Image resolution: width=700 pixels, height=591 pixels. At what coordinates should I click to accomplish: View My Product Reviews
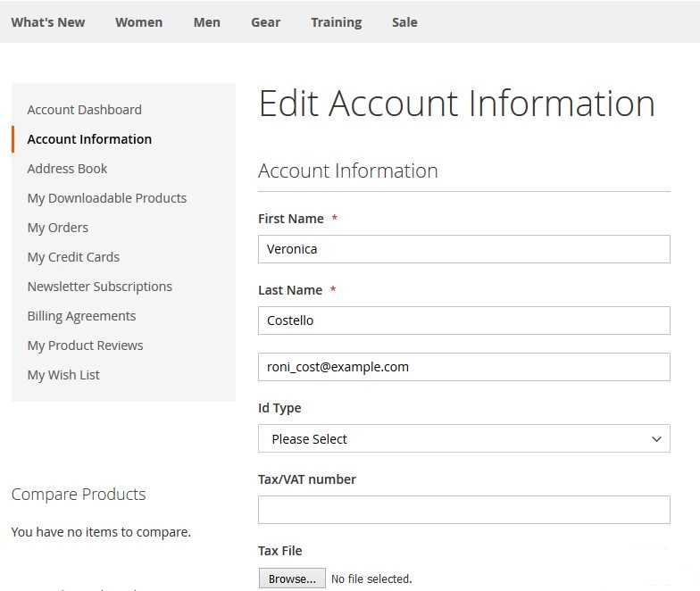pyautogui.click(x=85, y=345)
